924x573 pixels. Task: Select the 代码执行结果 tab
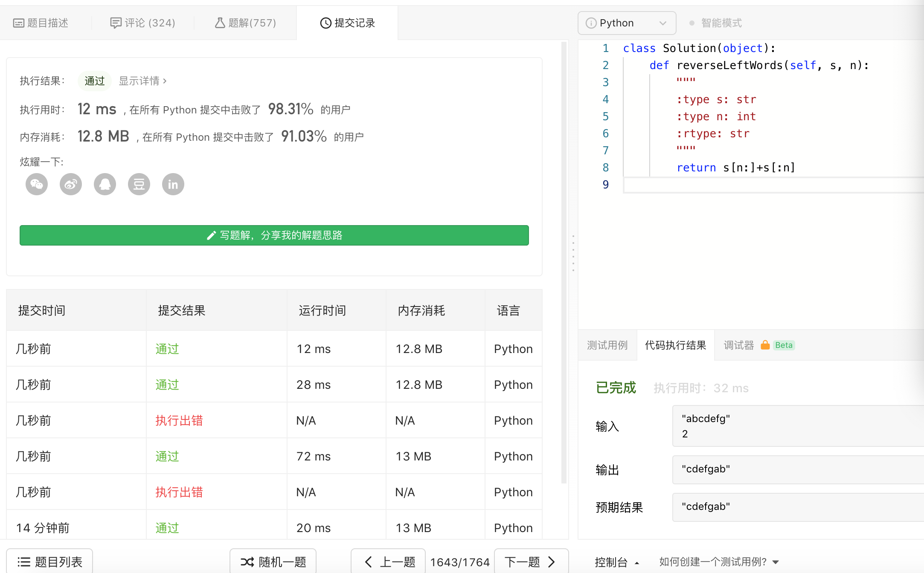click(x=676, y=345)
